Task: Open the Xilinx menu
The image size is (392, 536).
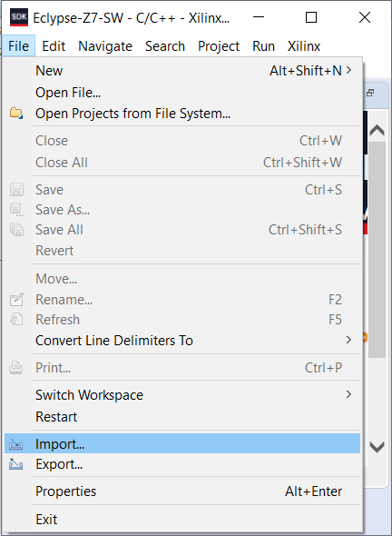Action: click(304, 45)
